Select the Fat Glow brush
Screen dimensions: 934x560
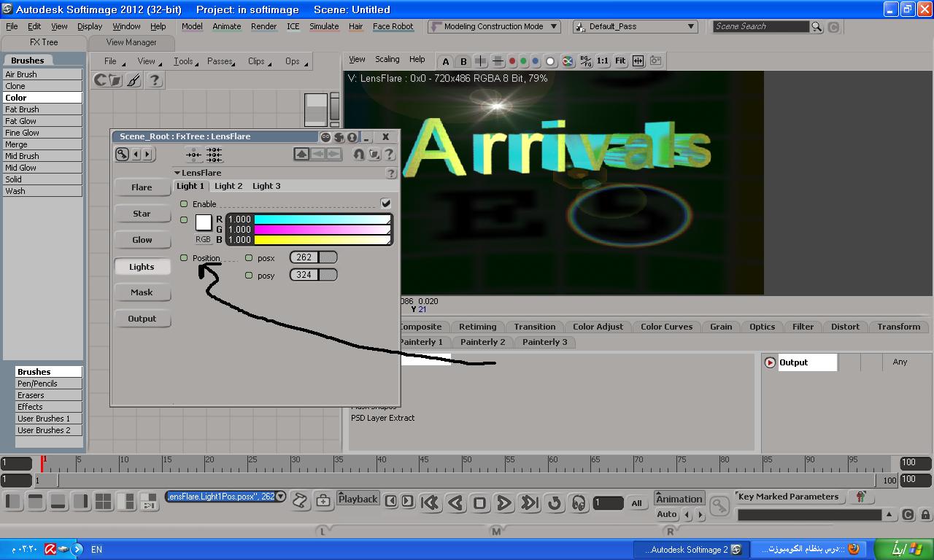(x=42, y=121)
